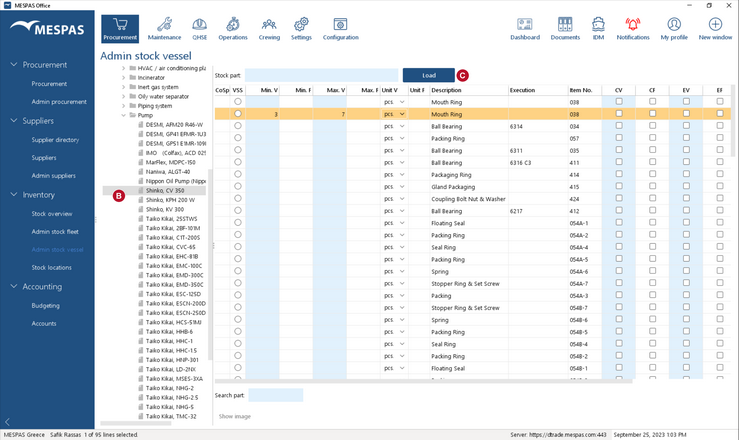Image resolution: width=739 pixels, height=440 pixels.
Task: Select Taiko Kikai, EHC-81B component
Action: click(172, 256)
